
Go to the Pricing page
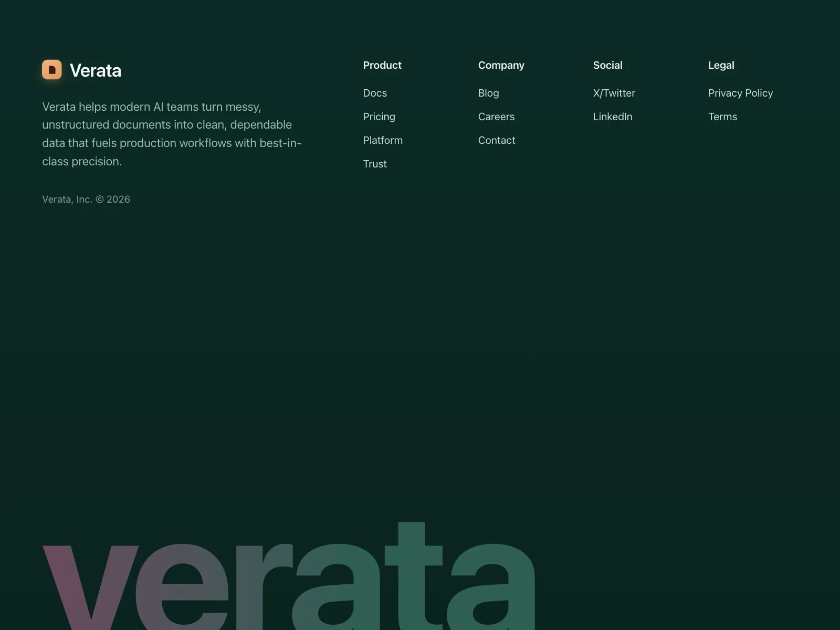click(x=379, y=117)
